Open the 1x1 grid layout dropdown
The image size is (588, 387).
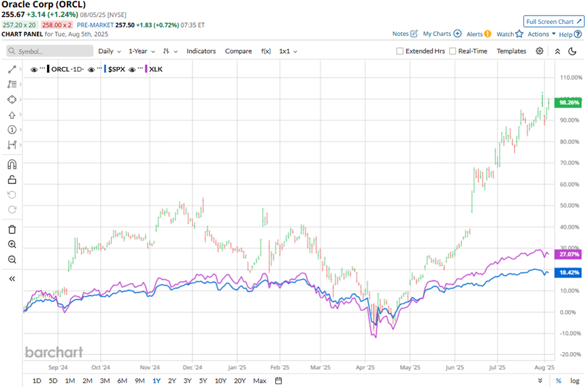point(288,51)
